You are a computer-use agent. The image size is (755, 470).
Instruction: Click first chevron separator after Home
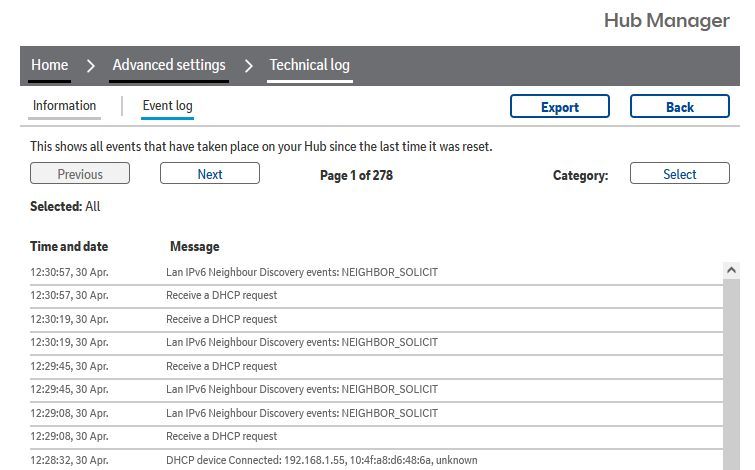click(91, 66)
